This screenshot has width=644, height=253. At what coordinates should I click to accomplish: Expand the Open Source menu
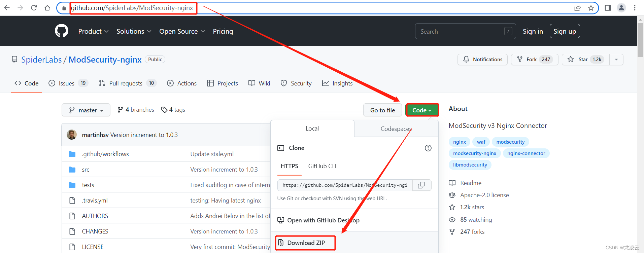pos(182,31)
